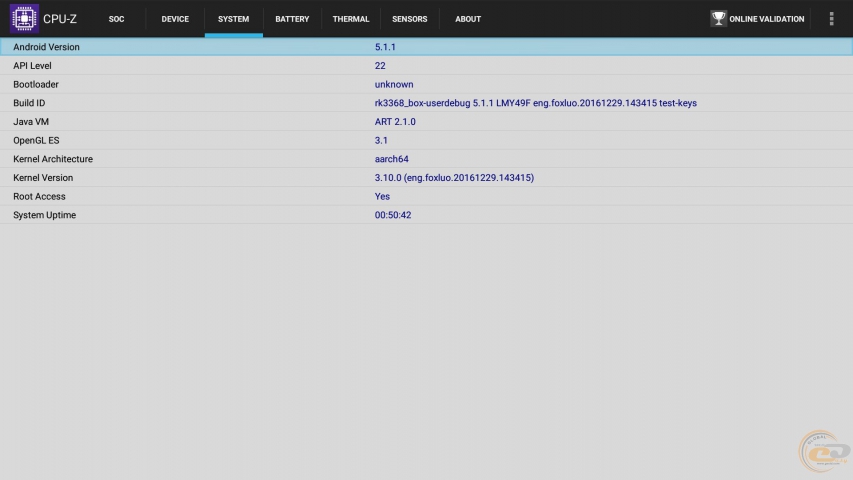Open the DEVICE tab
Viewport: 853px width, 480px height.
pos(175,19)
